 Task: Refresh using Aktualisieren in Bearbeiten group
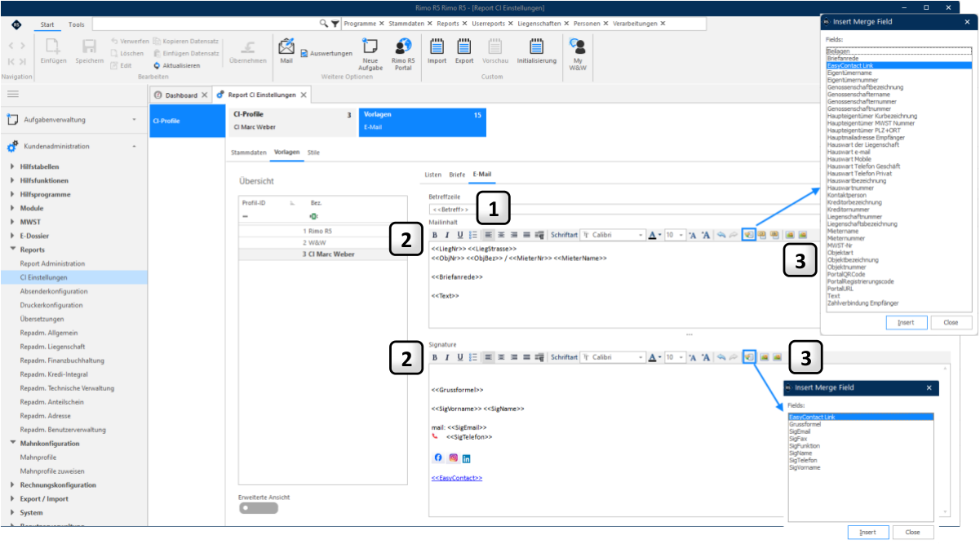point(176,65)
